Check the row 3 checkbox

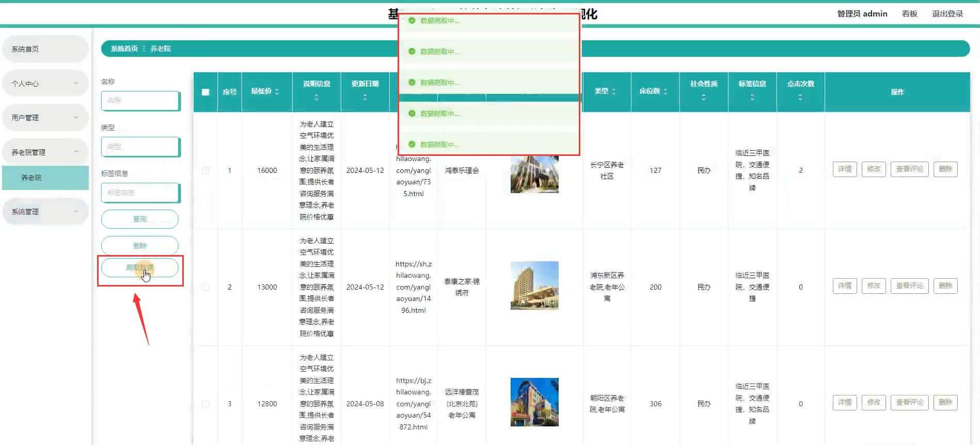point(206,404)
